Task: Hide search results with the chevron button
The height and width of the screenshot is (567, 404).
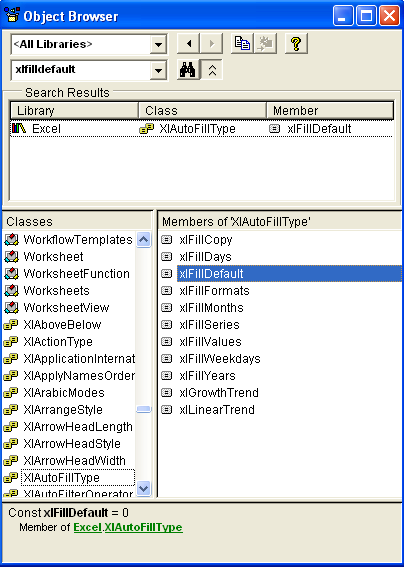Action: (212, 69)
